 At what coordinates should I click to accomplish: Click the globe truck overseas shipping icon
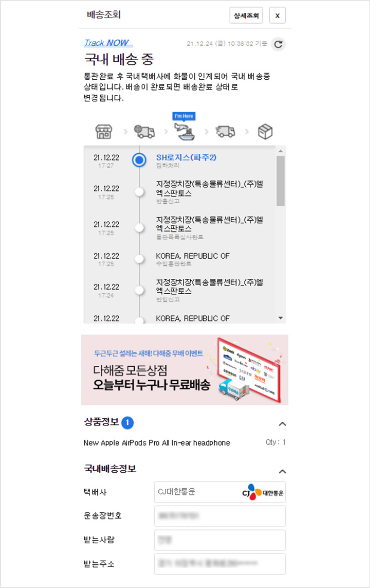144,132
